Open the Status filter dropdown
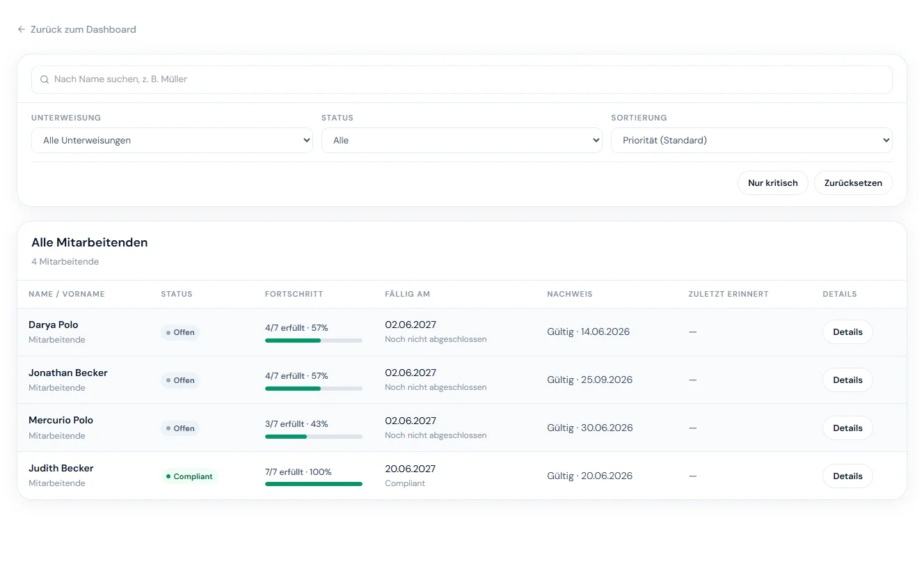The image size is (924, 578). pyautogui.click(x=462, y=140)
